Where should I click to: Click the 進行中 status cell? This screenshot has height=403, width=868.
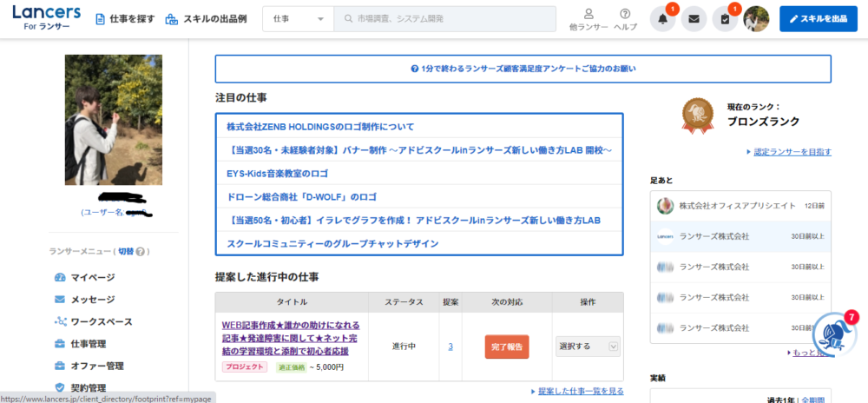[404, 347]
